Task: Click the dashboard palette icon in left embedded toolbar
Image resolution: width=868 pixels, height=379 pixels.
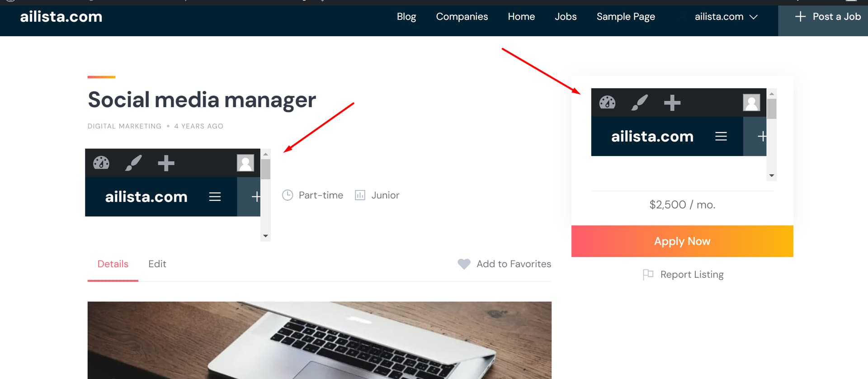Action: [101, 163]
